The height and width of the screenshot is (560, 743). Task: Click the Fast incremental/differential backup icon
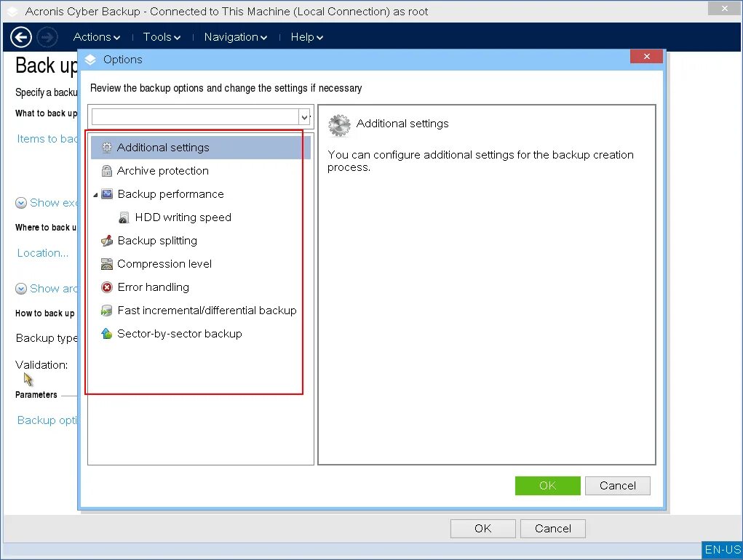[x=107, y=310]
